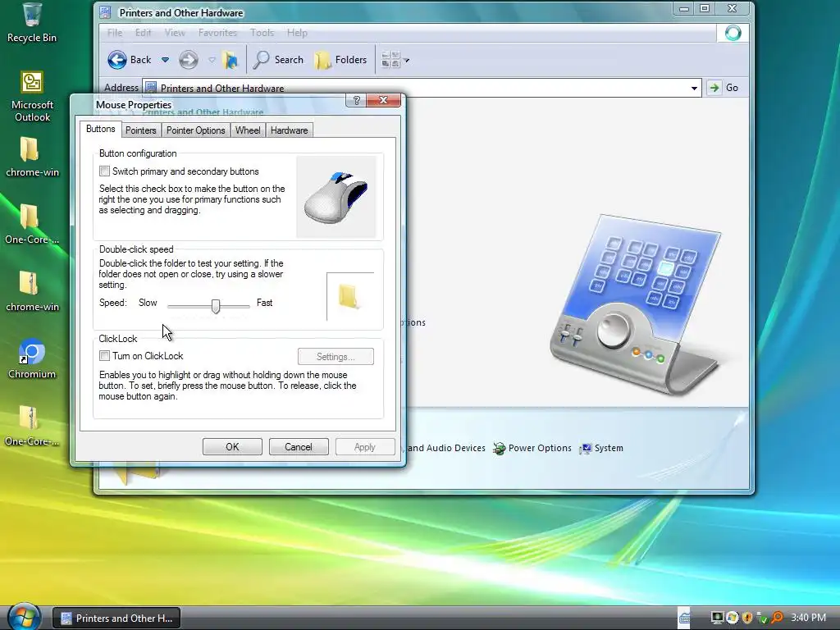
Task: Click the security shield tray icon
Action: (x=746, y=618)
